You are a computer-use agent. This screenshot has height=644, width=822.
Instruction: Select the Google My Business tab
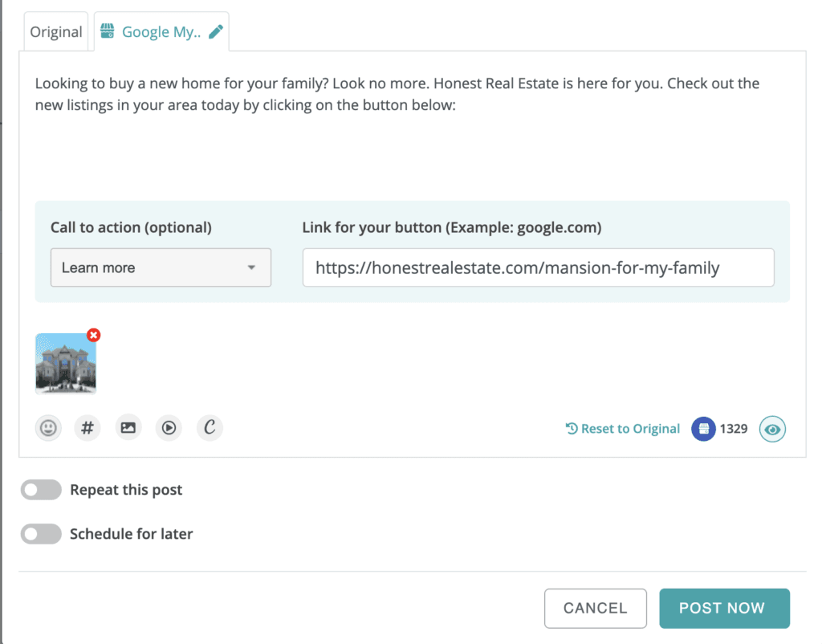(x=157, y=31)
